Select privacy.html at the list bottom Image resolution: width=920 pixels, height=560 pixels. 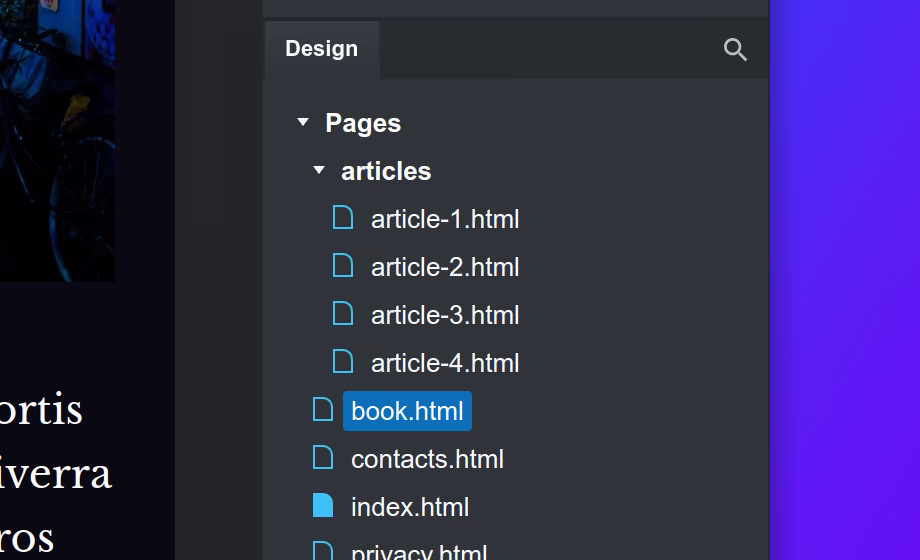(x=418, y=551)
